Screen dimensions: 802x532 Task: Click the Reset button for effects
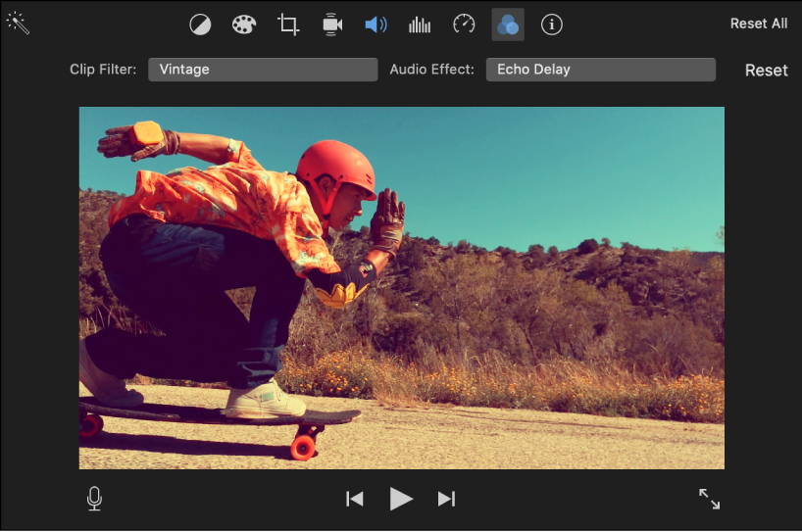click(766, 71)
